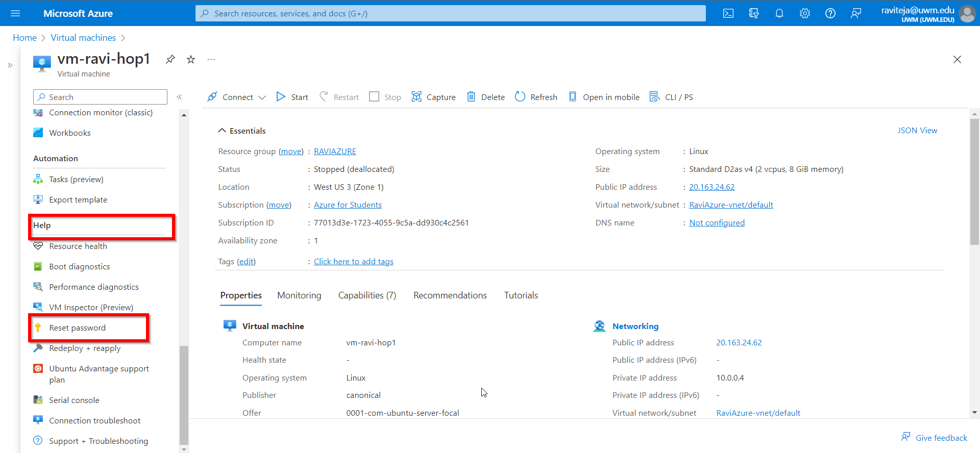
Task: Click the Capture toolbar button
Action: (x=433, y=97)
